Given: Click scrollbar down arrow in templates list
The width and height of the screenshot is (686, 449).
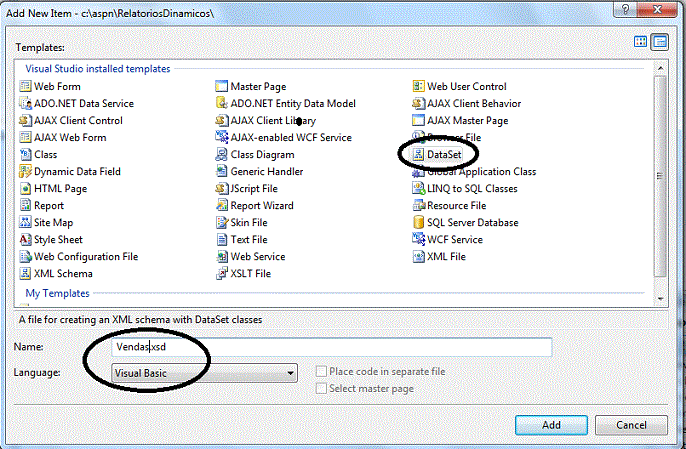Looking at the screenshot, I should point(660,298).
